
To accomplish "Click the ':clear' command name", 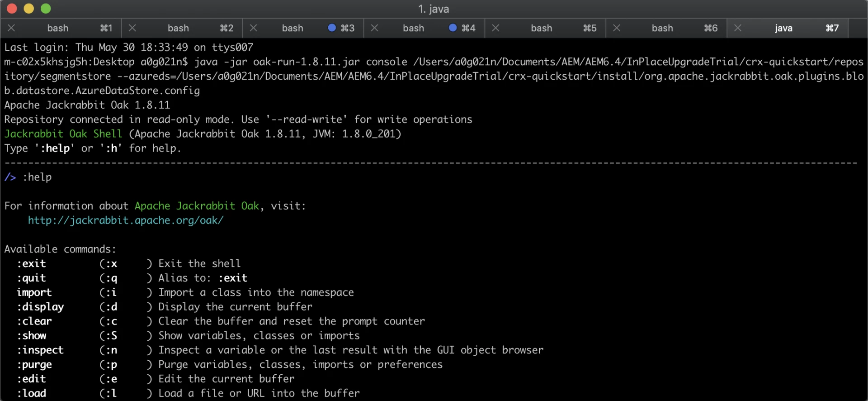I will click(34, 321).
